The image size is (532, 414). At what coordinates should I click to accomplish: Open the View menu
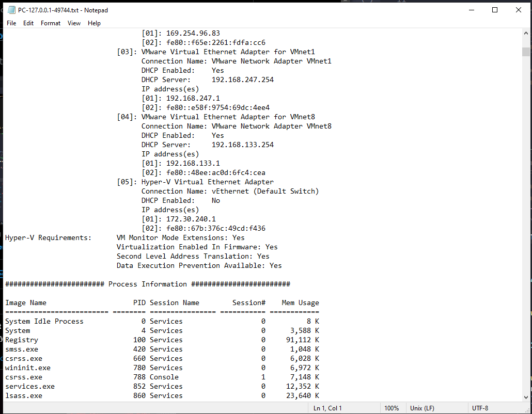[74, 23]
